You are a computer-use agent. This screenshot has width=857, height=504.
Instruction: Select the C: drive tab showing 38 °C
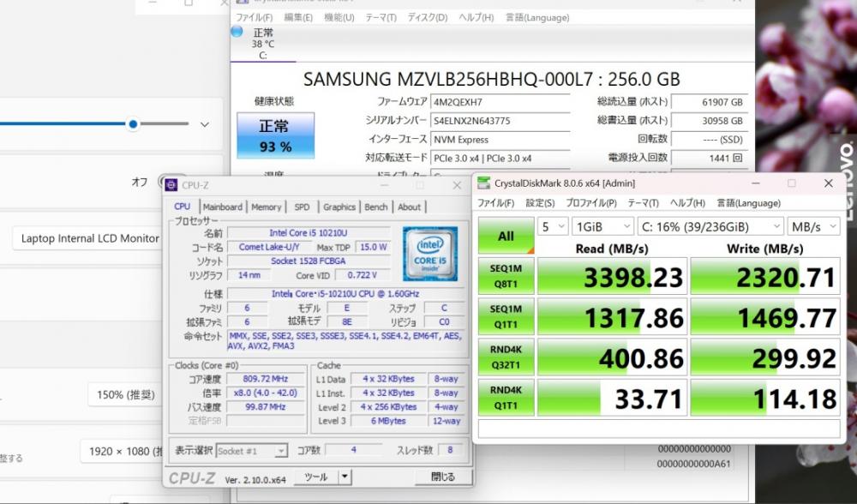click(x=263, y=44)
